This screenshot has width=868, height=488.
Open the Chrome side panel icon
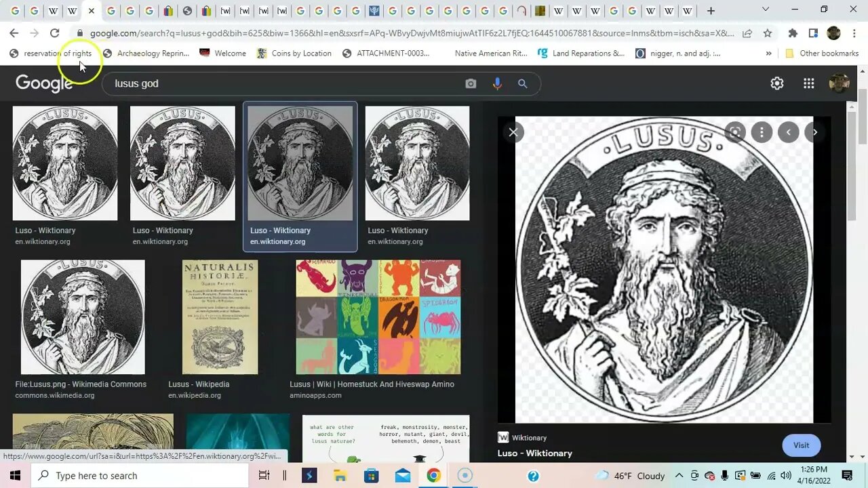pos(813,33)
